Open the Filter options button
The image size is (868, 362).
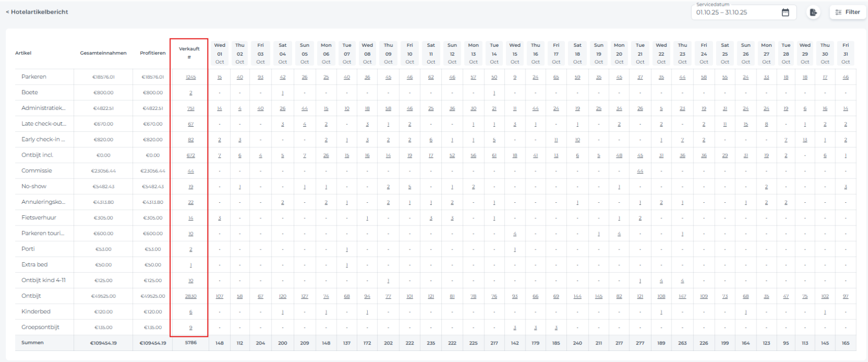[848, 12]
